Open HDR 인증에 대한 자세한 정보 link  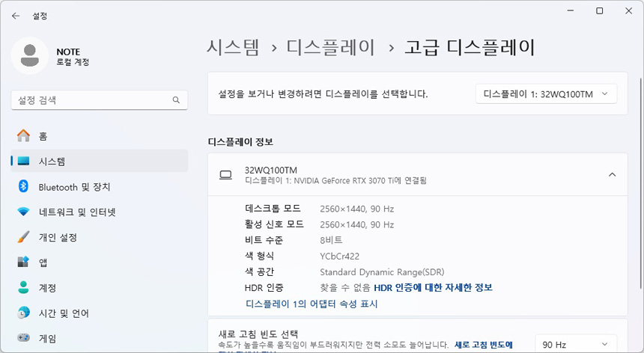[433, 287]
